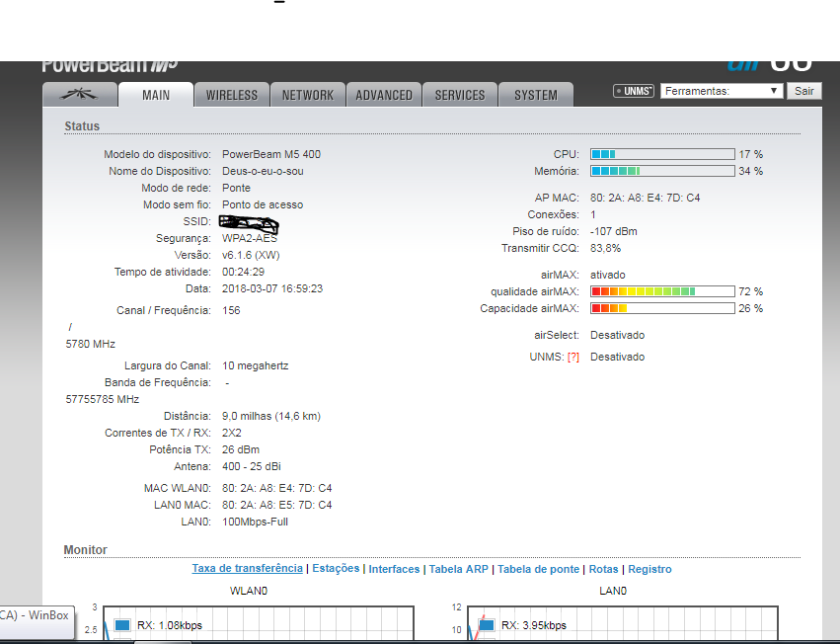
Task: Click uptime value 00:24:29
Action: [243, 272]
